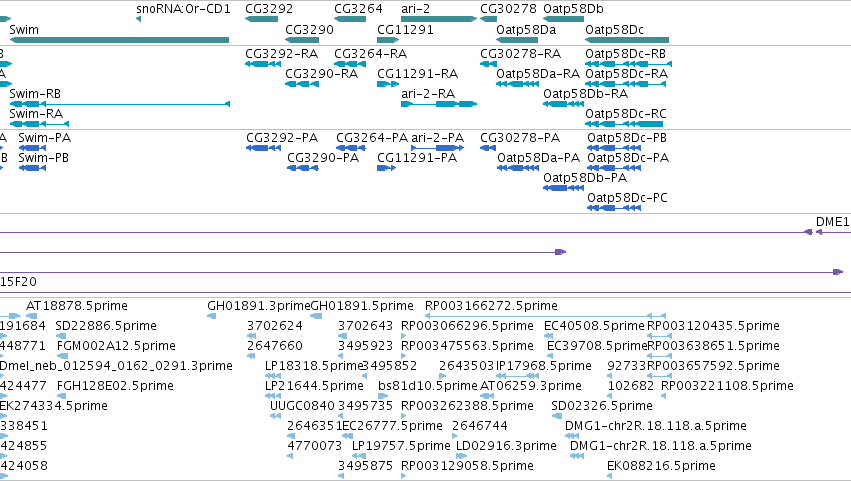Select the CG30278 gene glyph
The width and height of the screenshot is (851, 481).
(x=488, y=19)
